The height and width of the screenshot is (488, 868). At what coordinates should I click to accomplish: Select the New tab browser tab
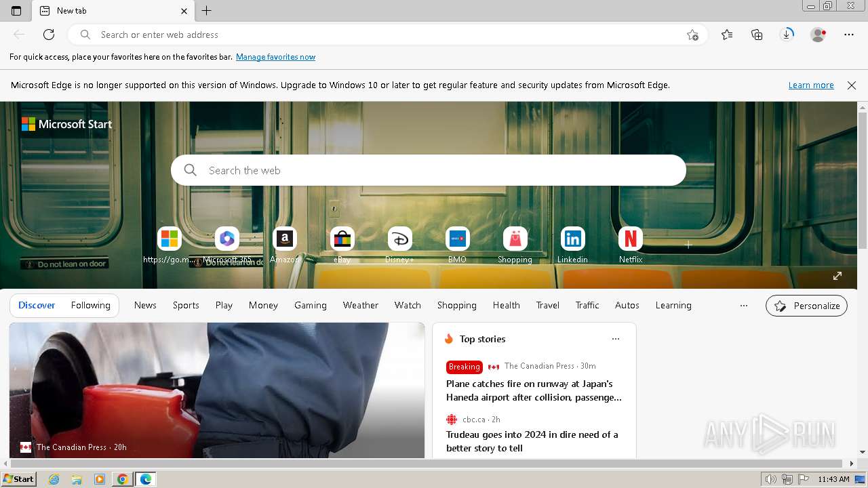click(114, 11)
